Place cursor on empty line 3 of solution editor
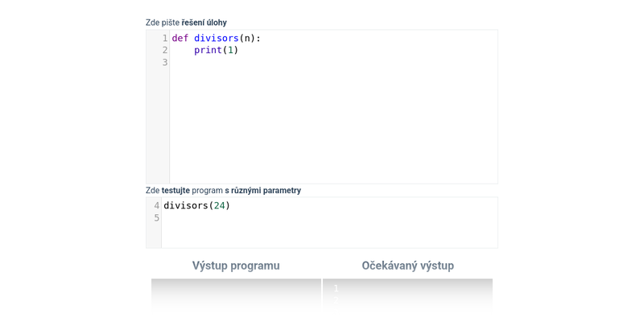Viewport: 644px width, 322px height. pyautogui.click(x=322, y=63)
